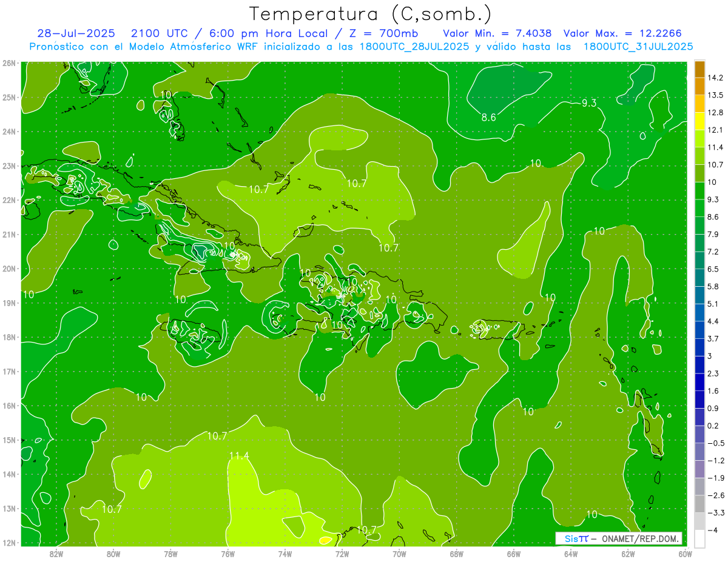Click the '0.2' color bar label
This screenshot has height=562, width=728.
713,425
